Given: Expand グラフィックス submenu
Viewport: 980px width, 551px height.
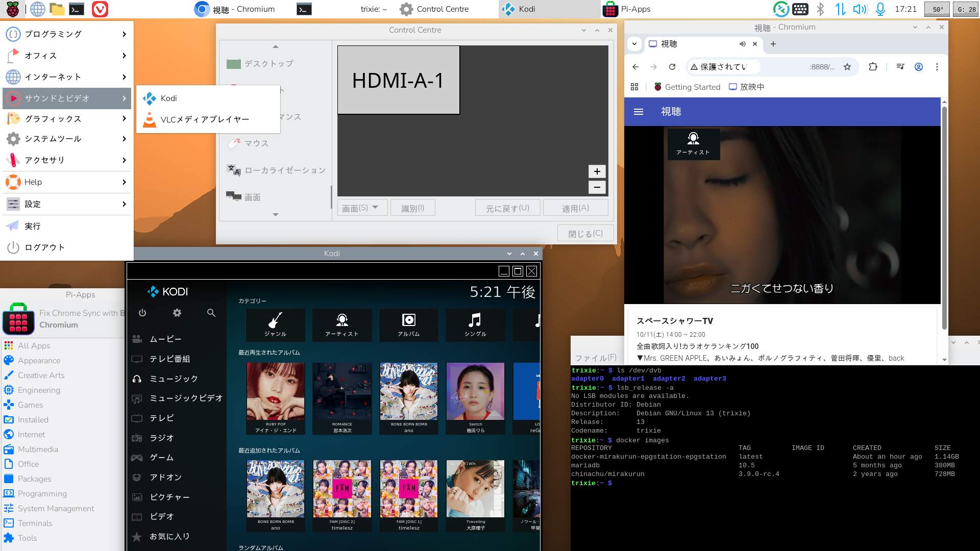Looking at the screenshot, I should point(67,119).
